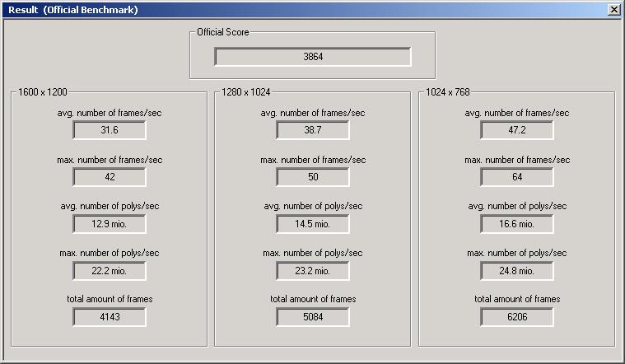
Task: Click the total frames field showing 4143
Action: click(110, 317)
